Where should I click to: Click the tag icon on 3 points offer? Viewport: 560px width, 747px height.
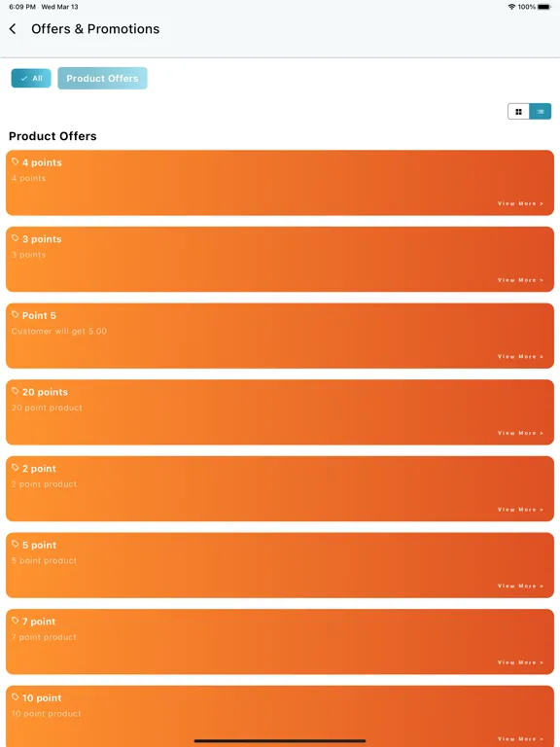click(16, 238)
